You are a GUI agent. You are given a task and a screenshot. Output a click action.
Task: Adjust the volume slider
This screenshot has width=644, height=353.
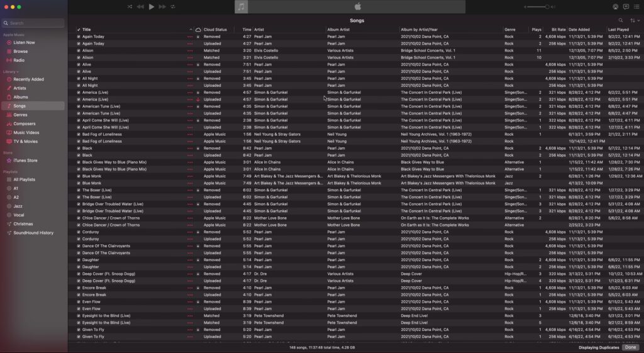coord(536,7)
